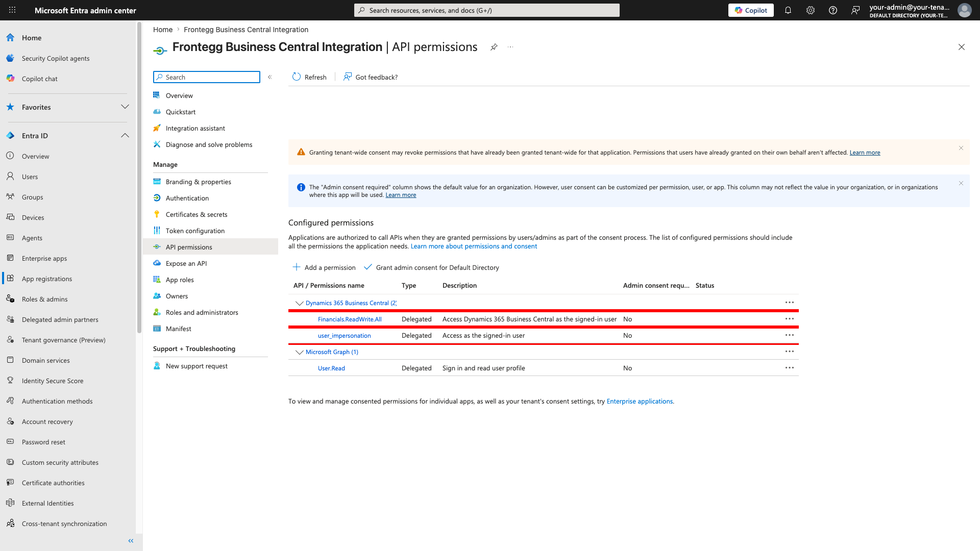
Task: Close the API permissions blade
Action: pyautogui.click(x=962, y=47)
